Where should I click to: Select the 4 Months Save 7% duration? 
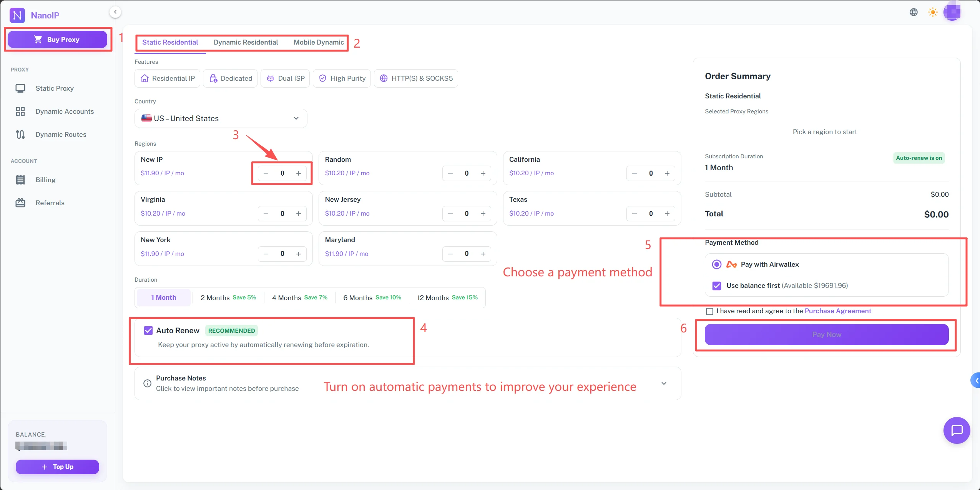click(x=300, y=297)
